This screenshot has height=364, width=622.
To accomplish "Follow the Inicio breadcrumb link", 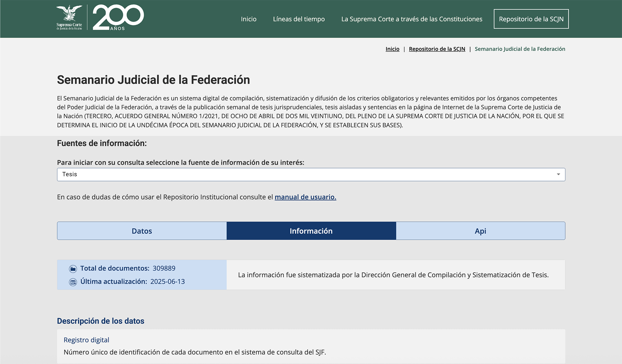I will point(392,49).
